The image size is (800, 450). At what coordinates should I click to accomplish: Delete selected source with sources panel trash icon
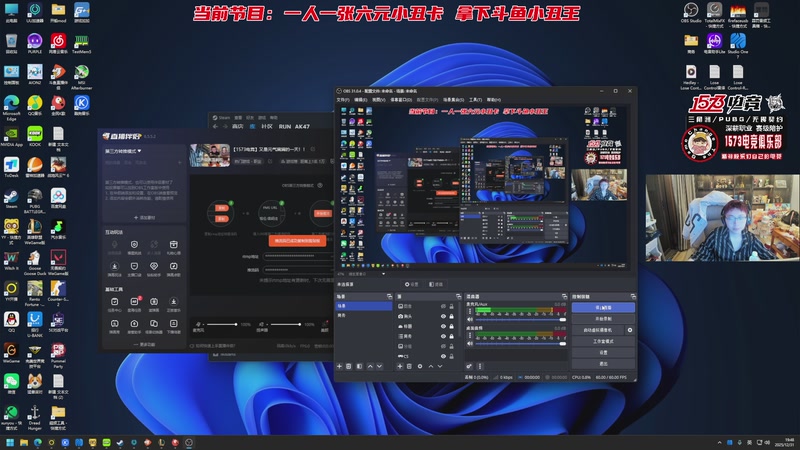pyautogui.click(x=409, y=366)
